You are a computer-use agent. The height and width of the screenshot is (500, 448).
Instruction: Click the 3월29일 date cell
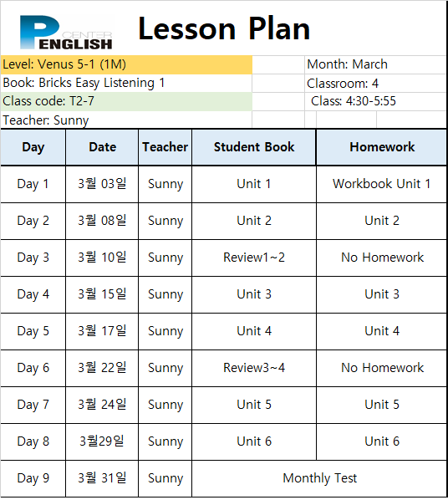(x=102, y=441)
